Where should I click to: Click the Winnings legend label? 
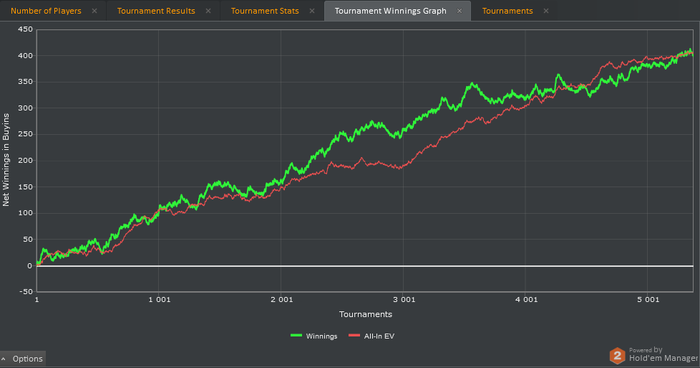click(321, 336)
